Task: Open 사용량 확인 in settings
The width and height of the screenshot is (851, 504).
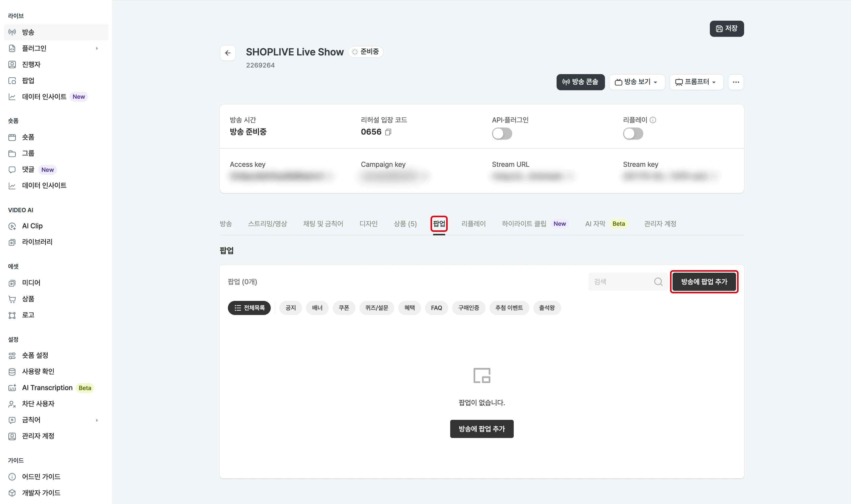Action: (x=56, y=371)
